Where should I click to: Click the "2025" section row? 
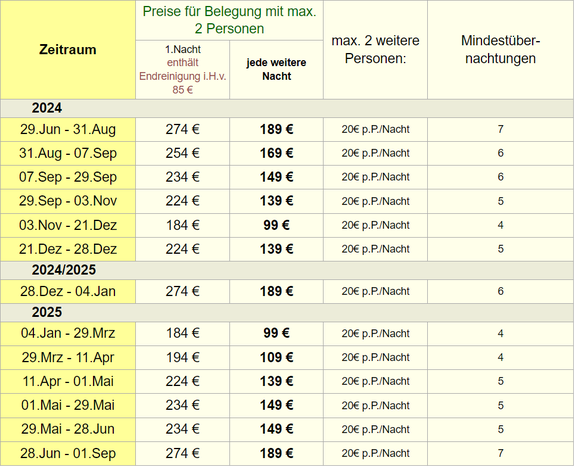pos(287,312)
